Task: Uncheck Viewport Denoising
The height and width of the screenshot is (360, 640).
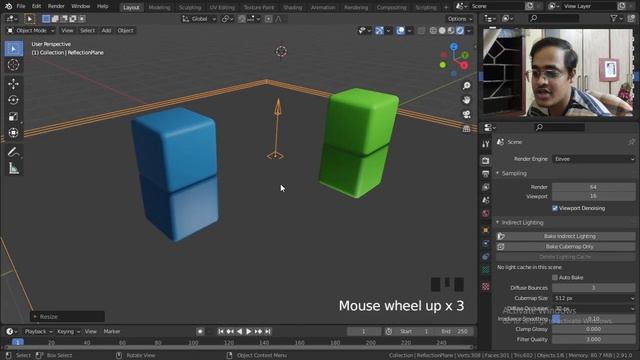Action: [x=555, y=208]
